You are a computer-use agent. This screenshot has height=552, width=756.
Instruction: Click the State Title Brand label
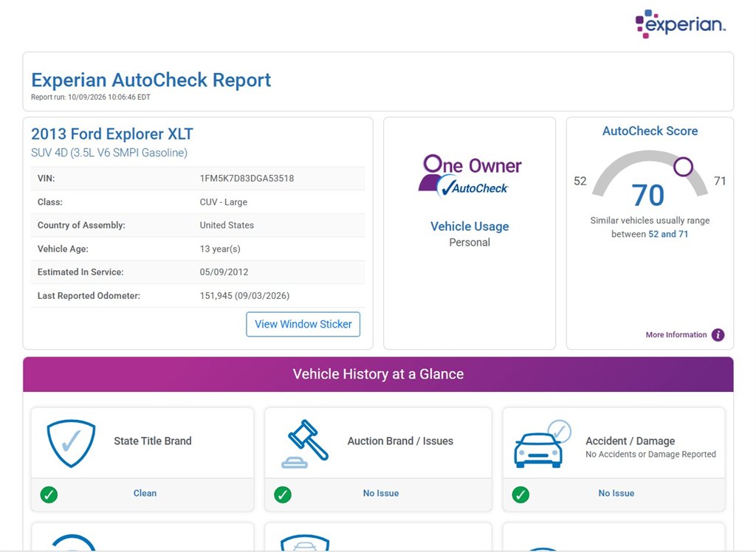(153, 441)
